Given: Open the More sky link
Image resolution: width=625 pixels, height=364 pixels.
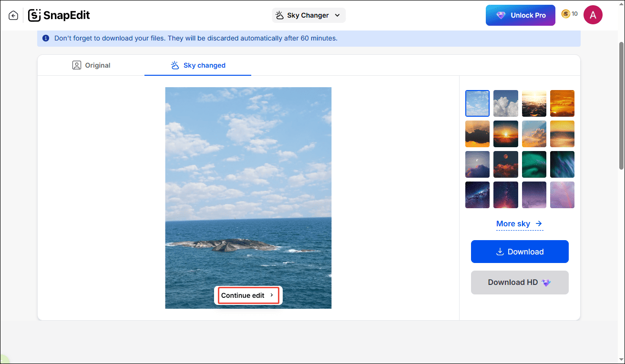Looking at the screenshot, I should pos(513,223).
